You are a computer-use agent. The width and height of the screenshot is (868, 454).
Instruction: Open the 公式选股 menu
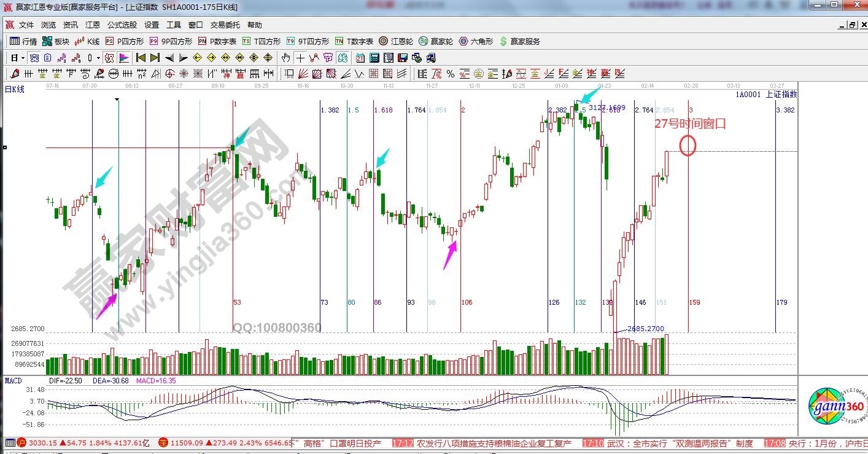122,25
